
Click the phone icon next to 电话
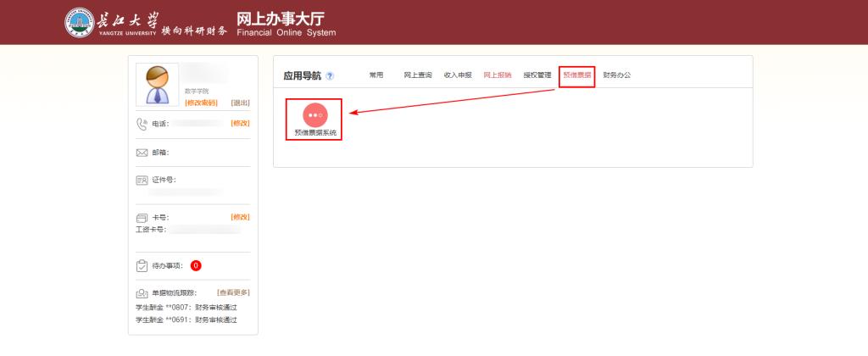coord(142,124)
